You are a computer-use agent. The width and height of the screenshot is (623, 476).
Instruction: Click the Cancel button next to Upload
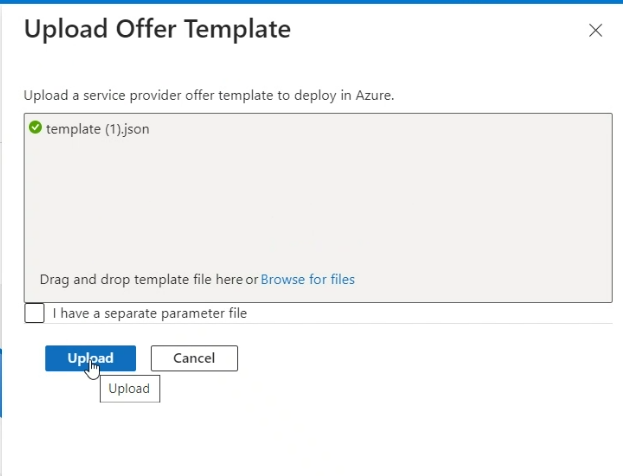194,358
